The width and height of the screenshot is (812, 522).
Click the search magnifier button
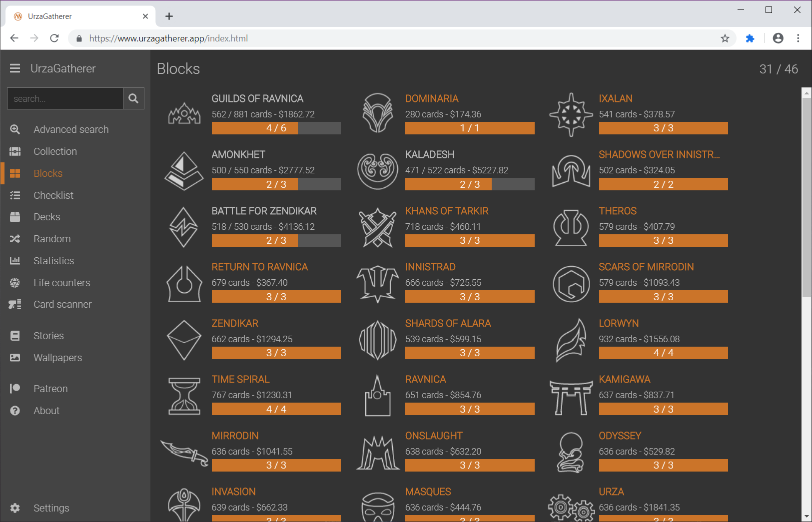133,98
